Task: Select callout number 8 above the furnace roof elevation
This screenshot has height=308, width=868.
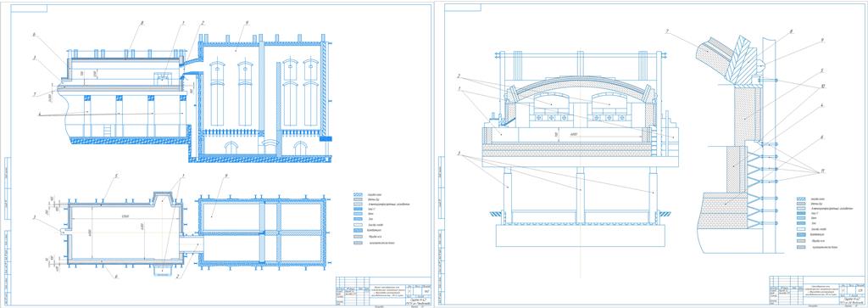Action: click(142, 23)
